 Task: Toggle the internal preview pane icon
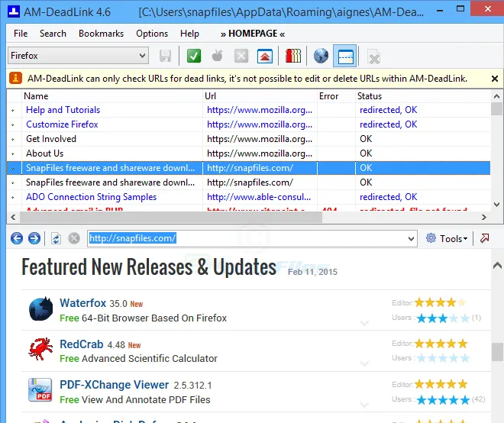[x=345, y=57]
